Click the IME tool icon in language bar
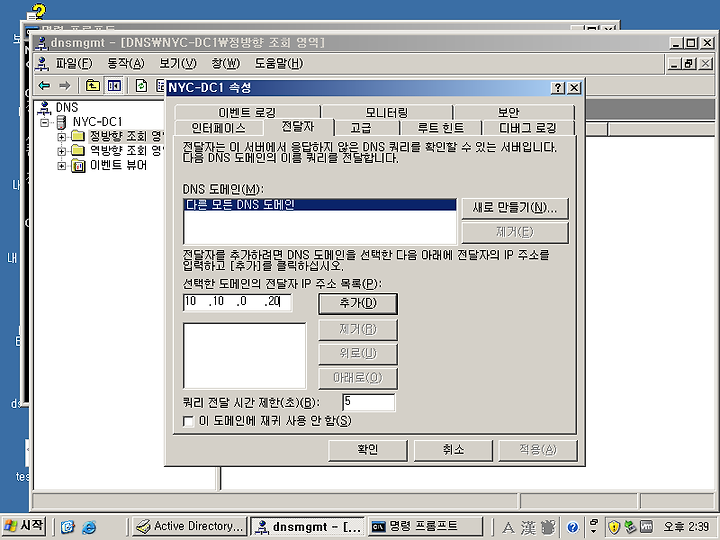 click(x=548, y=528)
